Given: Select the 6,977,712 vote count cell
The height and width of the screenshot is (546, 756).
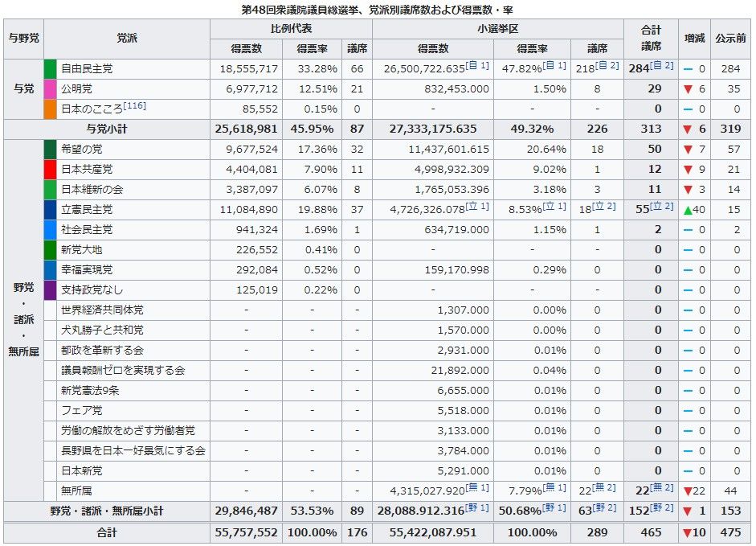Looking at the screenshot, I should click(246, 88).
